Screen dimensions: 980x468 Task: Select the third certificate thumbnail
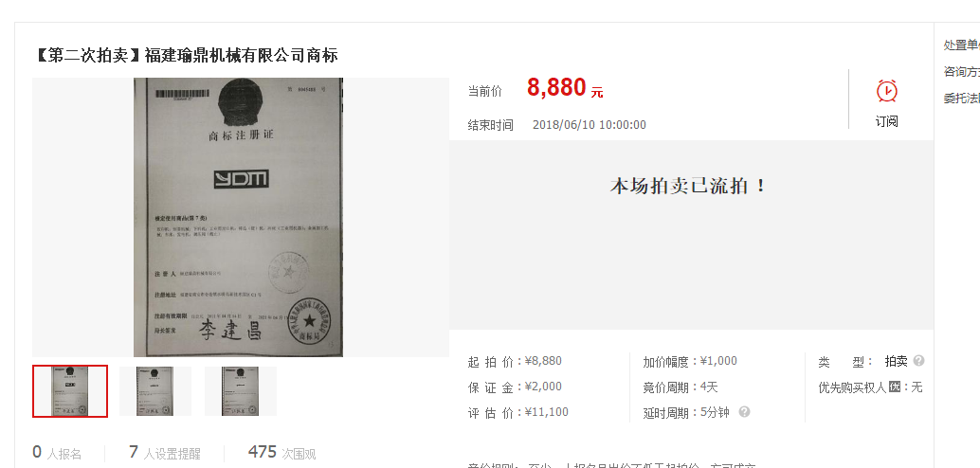click(x=241, y=391)
